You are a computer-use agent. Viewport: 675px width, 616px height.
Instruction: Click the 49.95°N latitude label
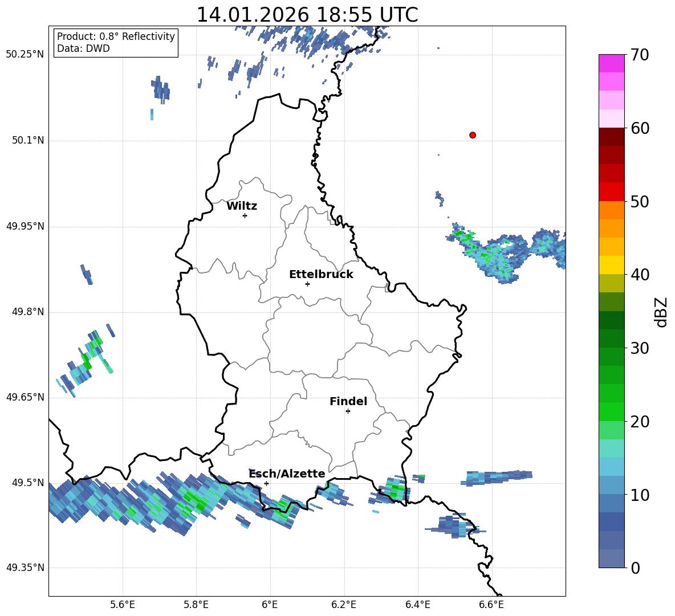click(25, 226)
